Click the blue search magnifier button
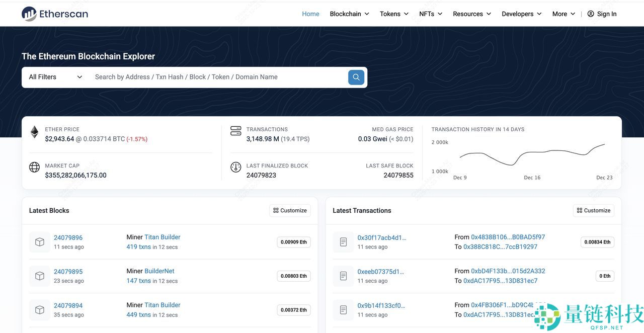The height and width of the screenshot is (333, 644). tap(356, 77)
